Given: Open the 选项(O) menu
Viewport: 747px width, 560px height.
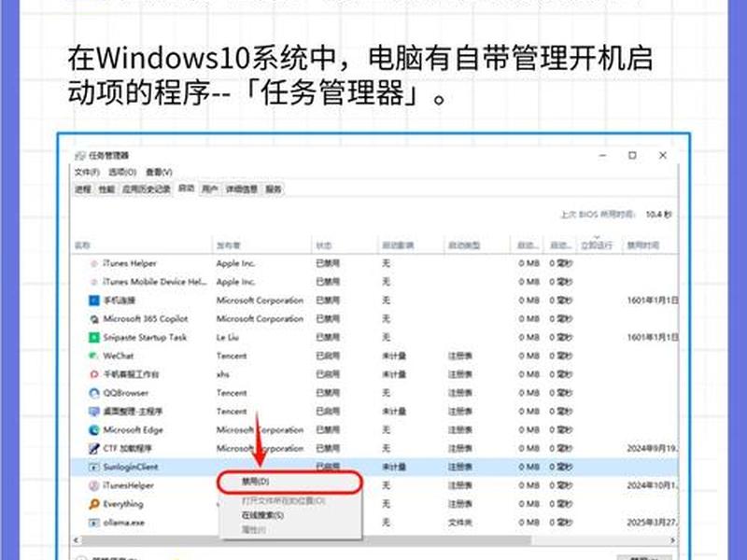Looking at the screenshot, I should pos(122,172).
